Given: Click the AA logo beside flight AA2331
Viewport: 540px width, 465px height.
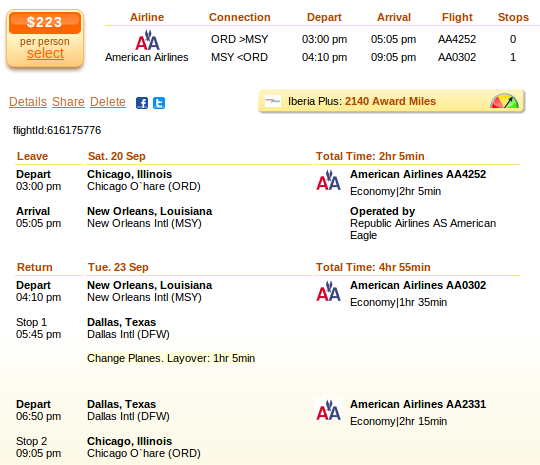Looking at the screenshot, I should 329,410.
